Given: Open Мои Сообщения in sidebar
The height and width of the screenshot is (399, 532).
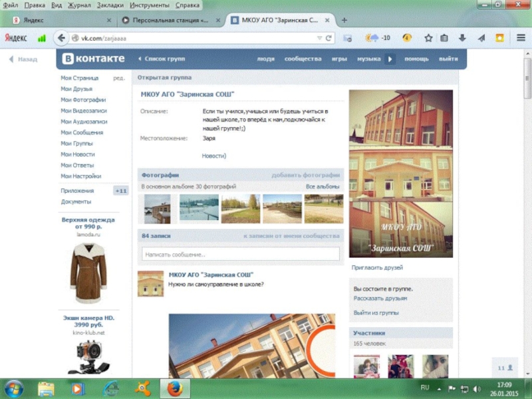Looking at the screenshot, I should coord(82,132).
